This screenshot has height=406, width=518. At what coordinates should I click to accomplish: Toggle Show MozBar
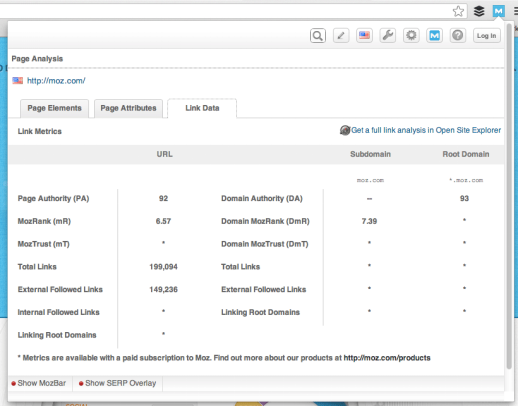[x=39, y=383]
